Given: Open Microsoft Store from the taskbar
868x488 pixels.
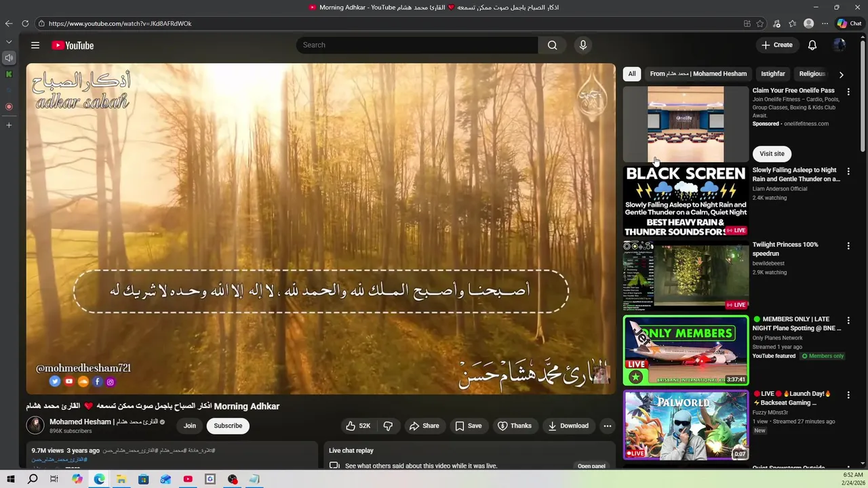Looking at the screenshot, I should [x=143, y=479].
